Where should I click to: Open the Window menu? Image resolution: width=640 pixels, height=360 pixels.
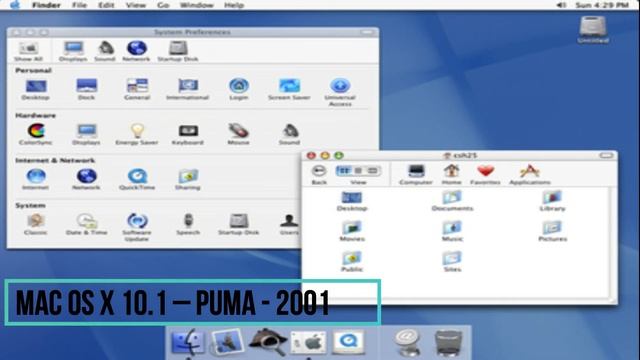click(x=197, y=5)
